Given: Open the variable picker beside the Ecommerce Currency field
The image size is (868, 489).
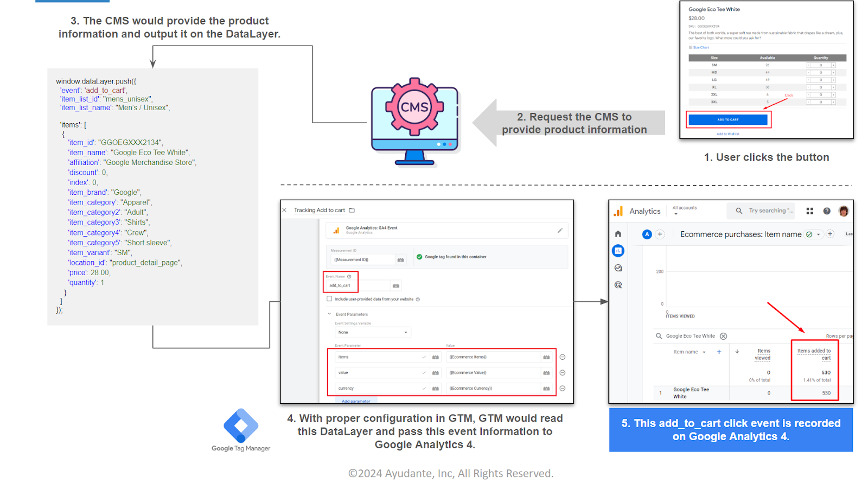Looking at the screenshot, I should point(546,389).
